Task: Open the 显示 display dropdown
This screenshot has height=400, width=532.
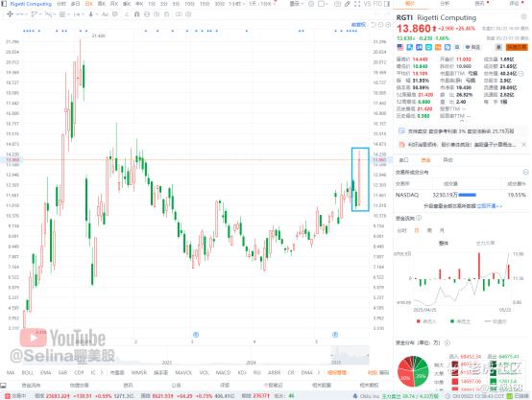Action: tap(297, 4)
